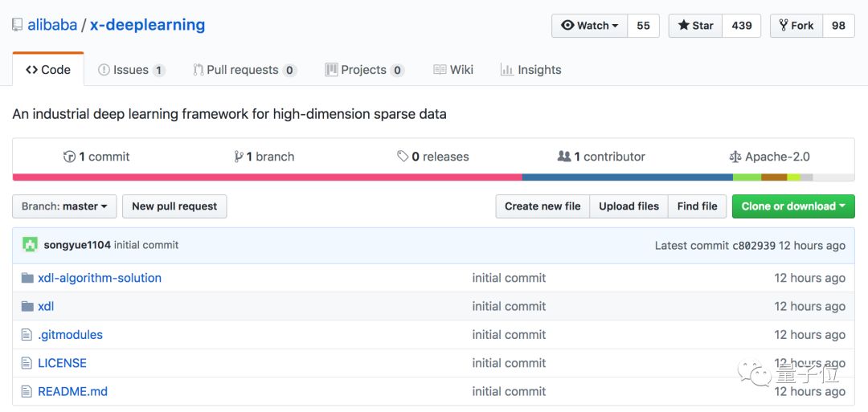The image size is (868, 412).
Task: Open the xdl folder
Action: coord(46,306)
